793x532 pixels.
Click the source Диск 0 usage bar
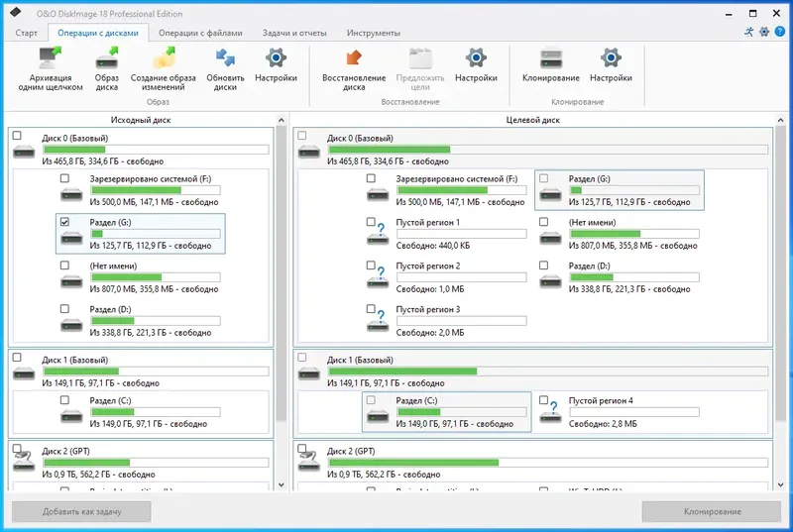[156, 150]
